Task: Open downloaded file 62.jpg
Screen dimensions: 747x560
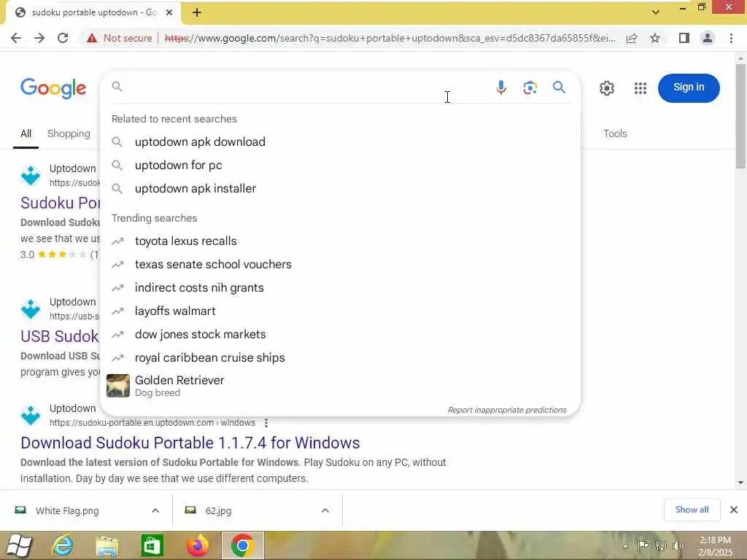Action: [218, 511]
